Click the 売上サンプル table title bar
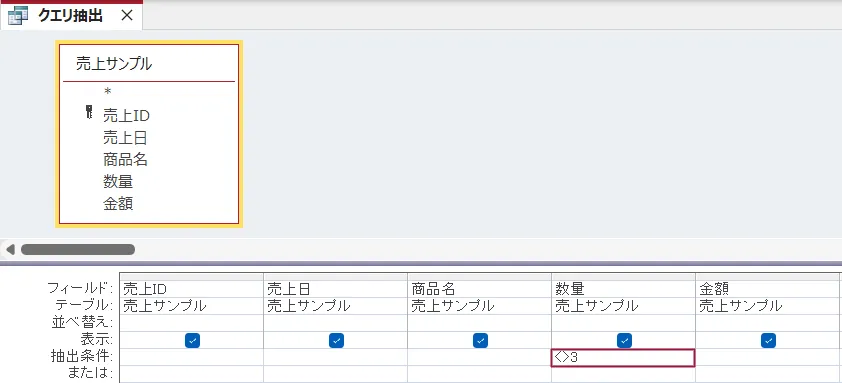 point(149,63)
